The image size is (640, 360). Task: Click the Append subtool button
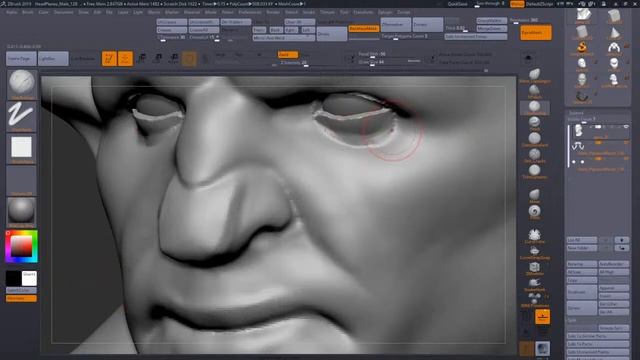[x=614, y=288]
